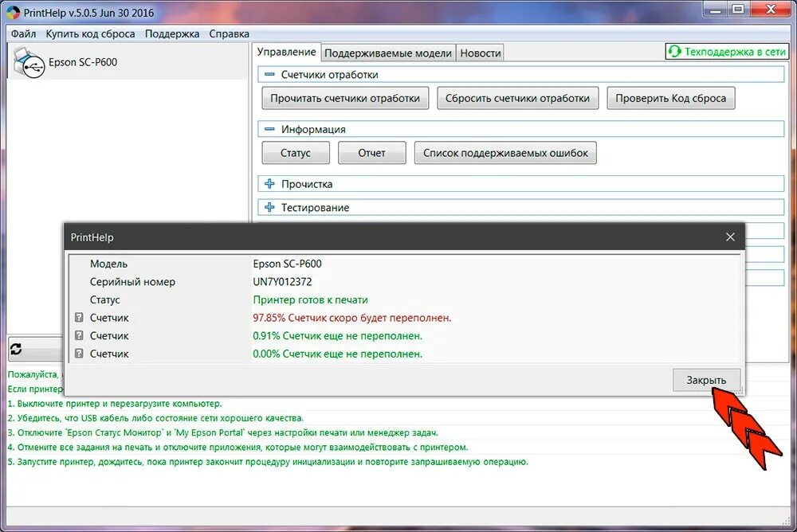Open the Файл menu

pos(23,34)
